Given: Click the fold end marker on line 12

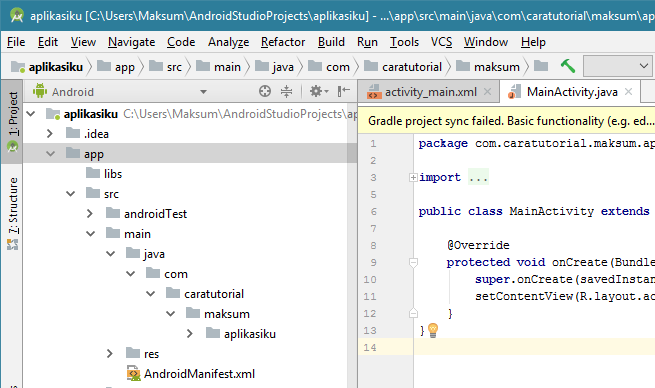Looking at the screenshot, I should click(x=413, y=313).
